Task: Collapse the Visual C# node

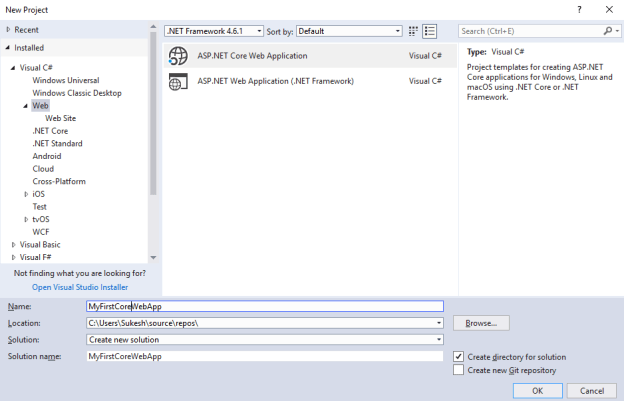Action: tap(13, 68)
